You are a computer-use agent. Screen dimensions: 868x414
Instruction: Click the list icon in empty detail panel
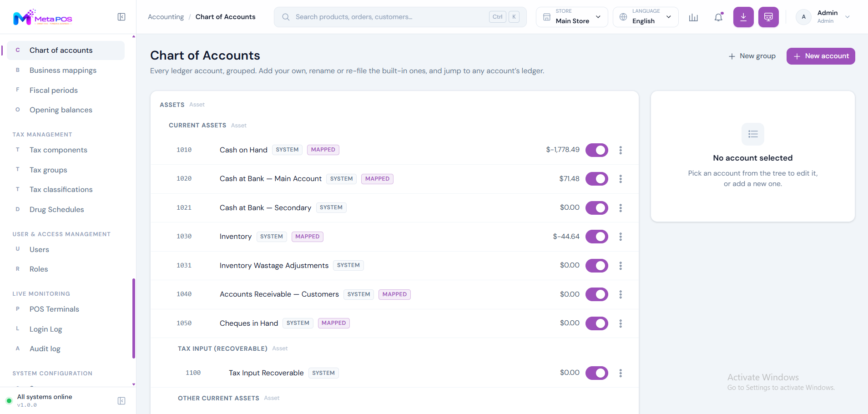(753, 134)
